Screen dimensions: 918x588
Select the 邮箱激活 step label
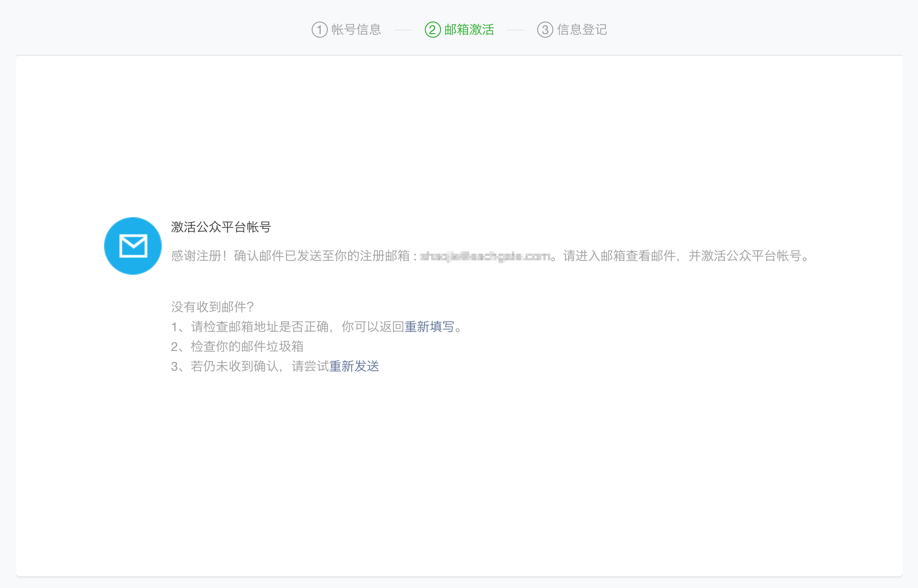point(469,30)
